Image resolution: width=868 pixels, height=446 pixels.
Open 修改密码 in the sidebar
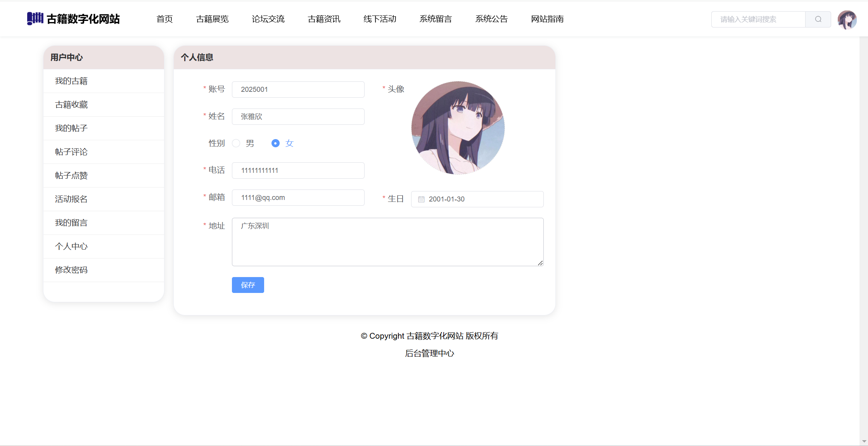pyautogui.click(x=71, y=270)
